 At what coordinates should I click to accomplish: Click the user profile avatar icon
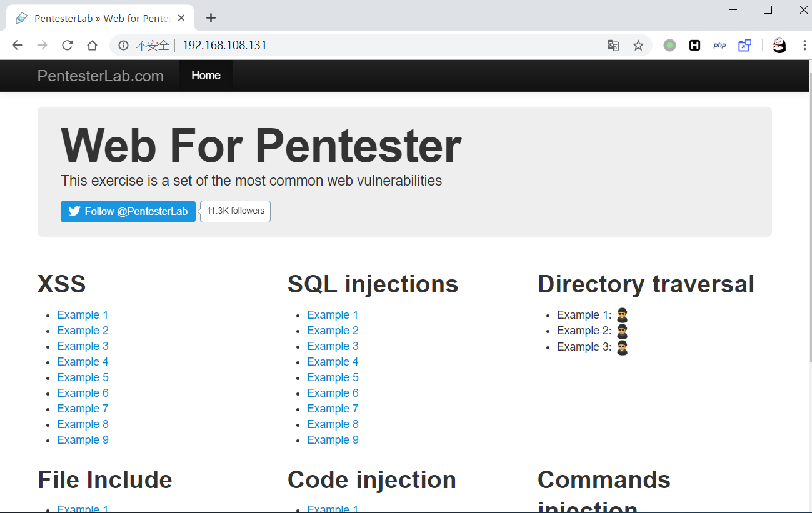point(779,45)
